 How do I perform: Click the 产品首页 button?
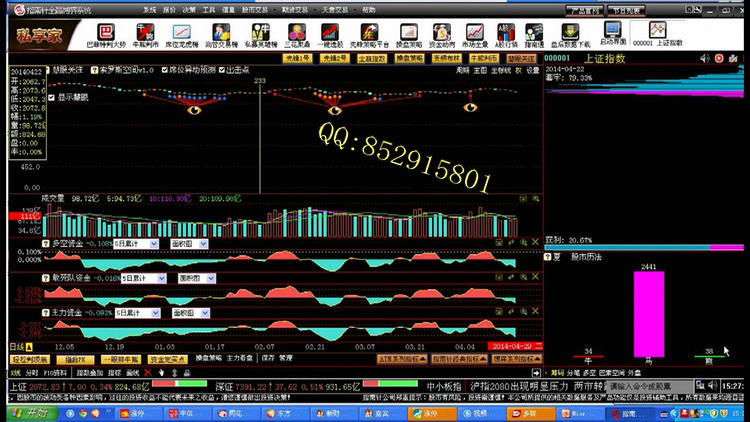click(x=583, y=8)
